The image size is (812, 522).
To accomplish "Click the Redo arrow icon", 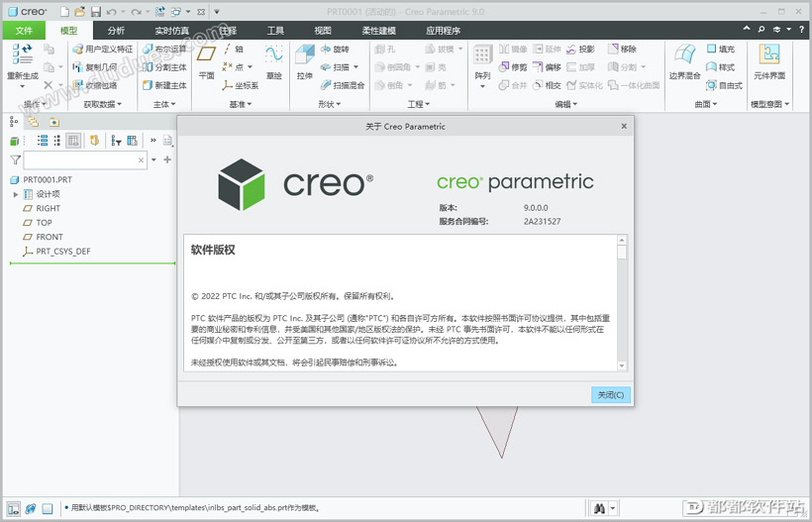I will (136, 12).
